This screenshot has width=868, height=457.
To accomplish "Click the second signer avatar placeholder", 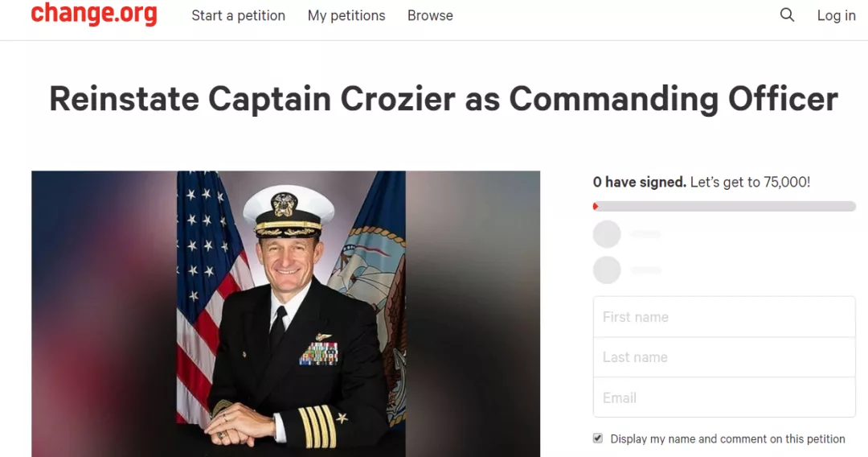I will coord(607,270).
